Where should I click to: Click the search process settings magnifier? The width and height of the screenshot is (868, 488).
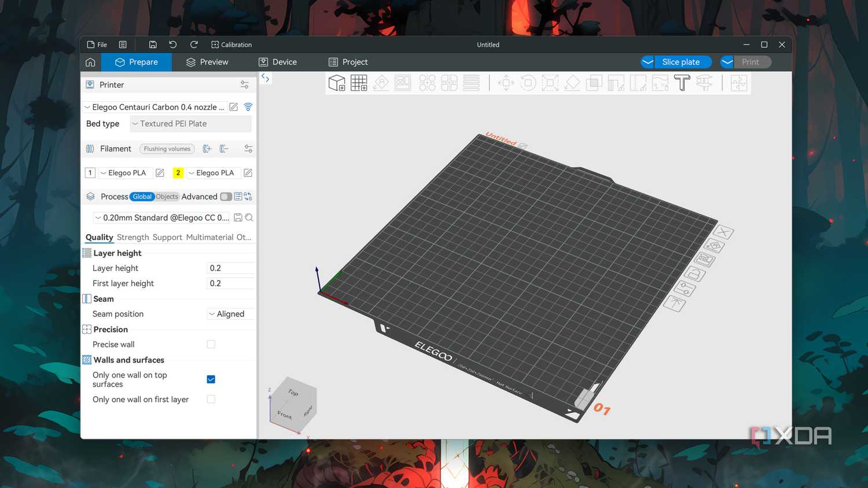pos(249,217)
